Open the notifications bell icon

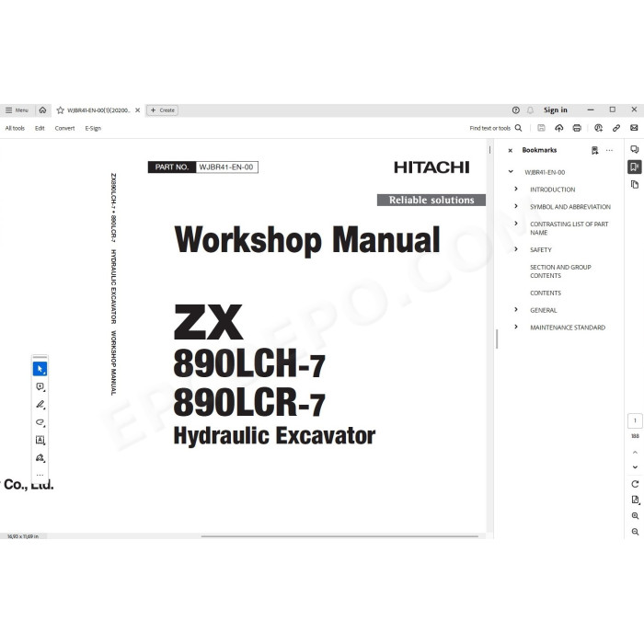click(530, 110)
